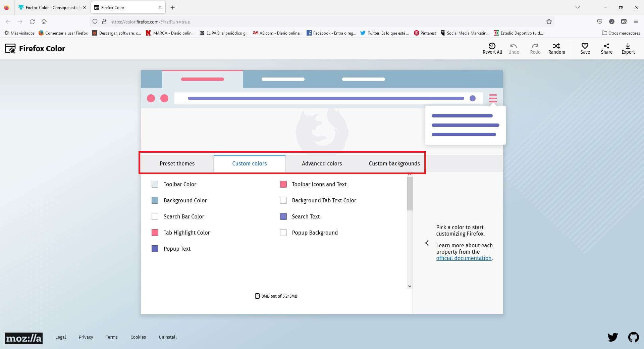Open the Cookies footer link

[x=138, y=337]
